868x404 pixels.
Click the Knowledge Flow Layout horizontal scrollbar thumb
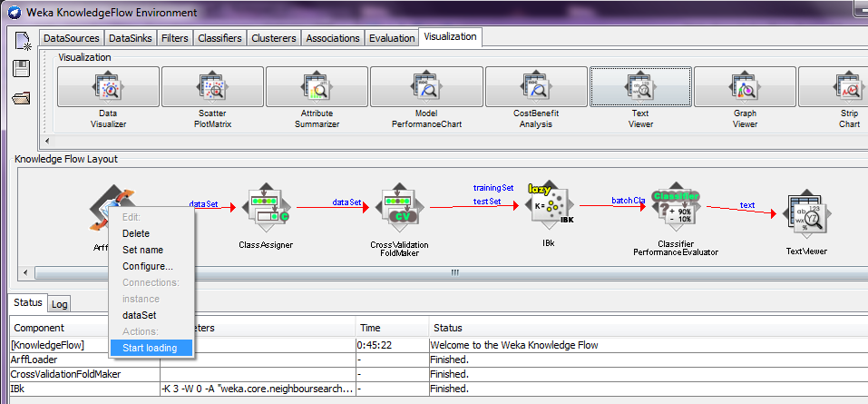(x=454, y=272)
